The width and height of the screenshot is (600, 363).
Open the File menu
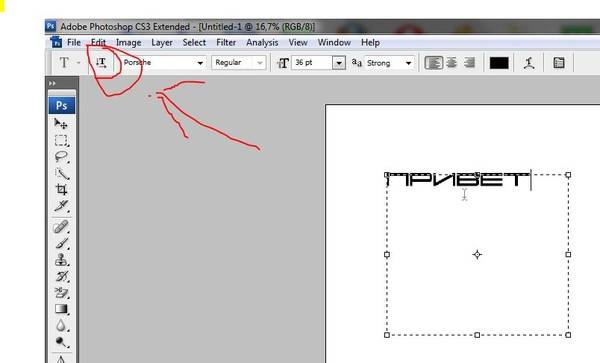(x=74, y=42)
